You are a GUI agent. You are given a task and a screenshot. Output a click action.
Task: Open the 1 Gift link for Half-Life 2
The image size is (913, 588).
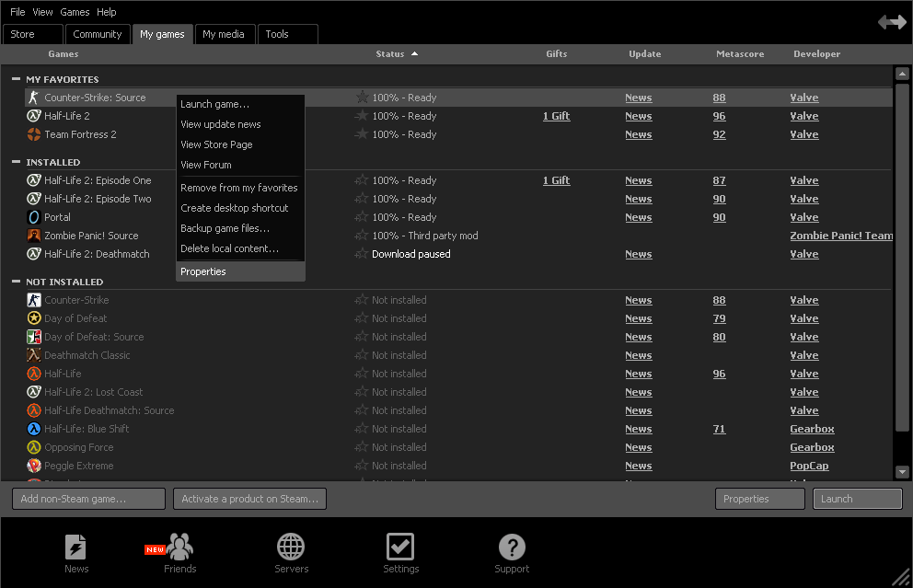pos(556,116)
